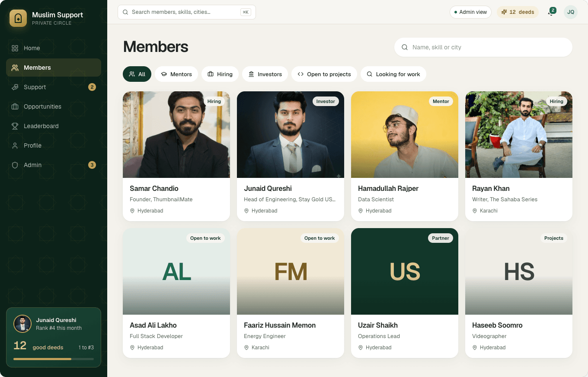
Task: Go to Support in the sidebar
Action: point(54,87)
